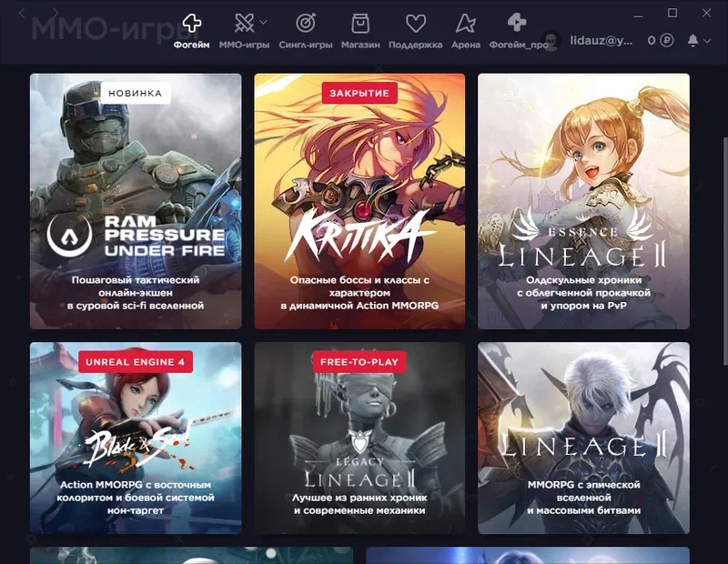
Task: Open the Фогейм home icon
Action: (x=192, y=22)
